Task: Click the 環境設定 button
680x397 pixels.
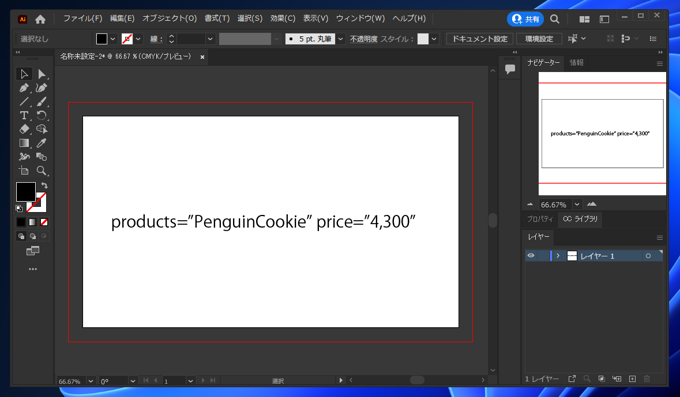Action: [x=539, y=39]
